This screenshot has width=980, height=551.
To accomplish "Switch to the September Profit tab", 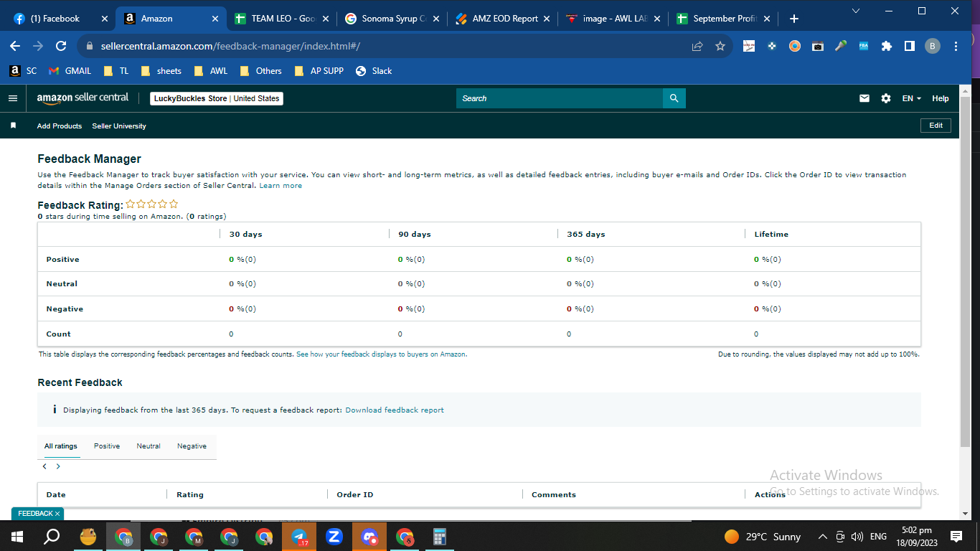I will tap(722, 19).
